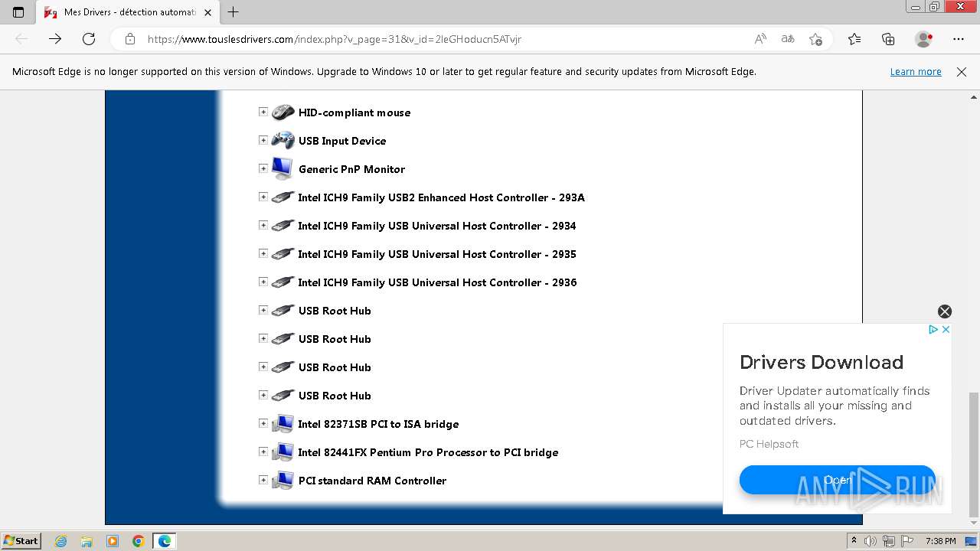Dismiss the Edge unsupported notification bar

(962, 71)
